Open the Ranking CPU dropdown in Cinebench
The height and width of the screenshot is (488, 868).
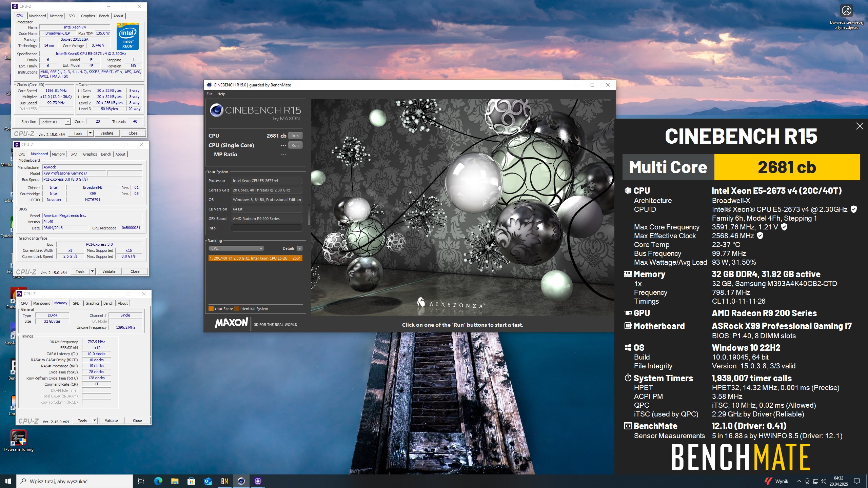tap(236, 248)
